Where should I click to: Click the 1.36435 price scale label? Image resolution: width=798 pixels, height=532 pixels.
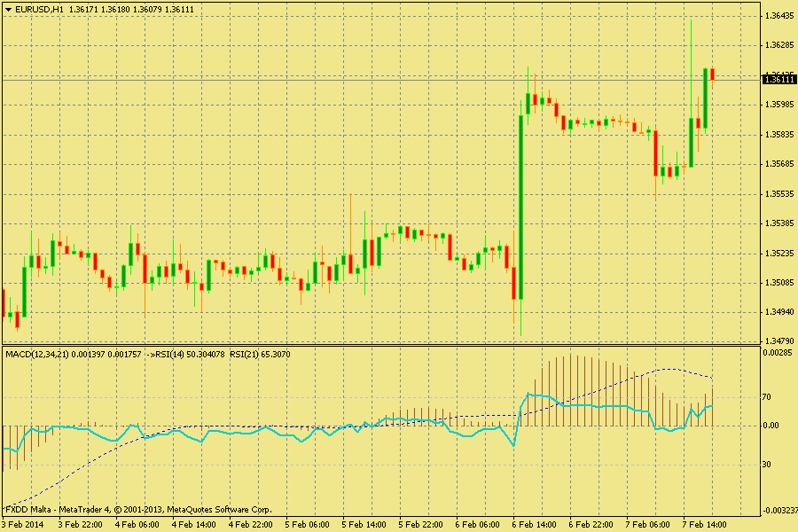pyautogui.click(x=778, y=15)
